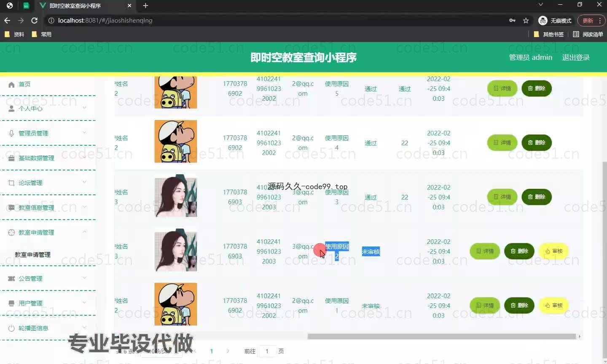
Task: Open the tab search dropdown arrow
Action: pyautogui.click(x=541, y=5)
